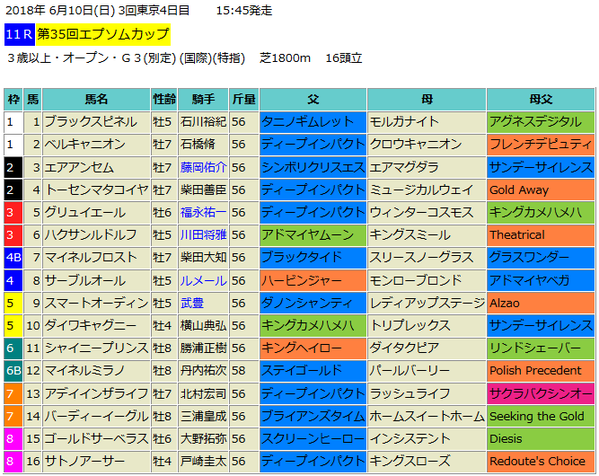Screen dimensions: 599x476
Task: Click sire cell ステイゴールド
Action: (x=313, y=371)
